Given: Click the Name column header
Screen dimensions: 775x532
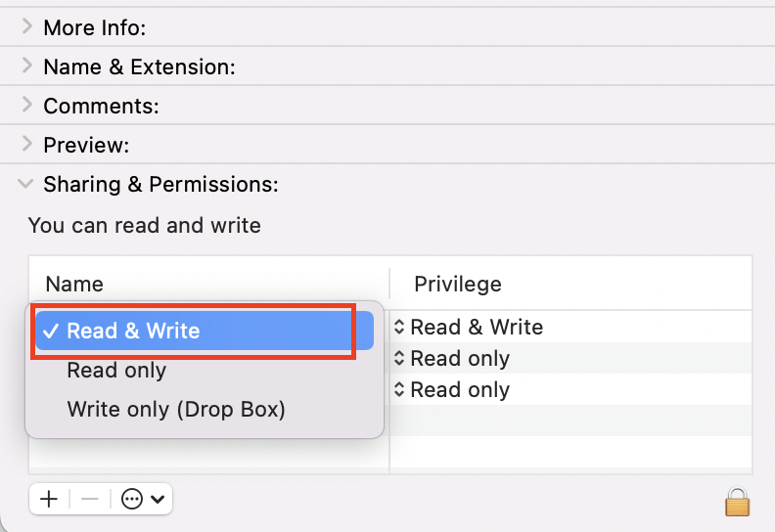Looking at the screenshot, I should 74,285.
